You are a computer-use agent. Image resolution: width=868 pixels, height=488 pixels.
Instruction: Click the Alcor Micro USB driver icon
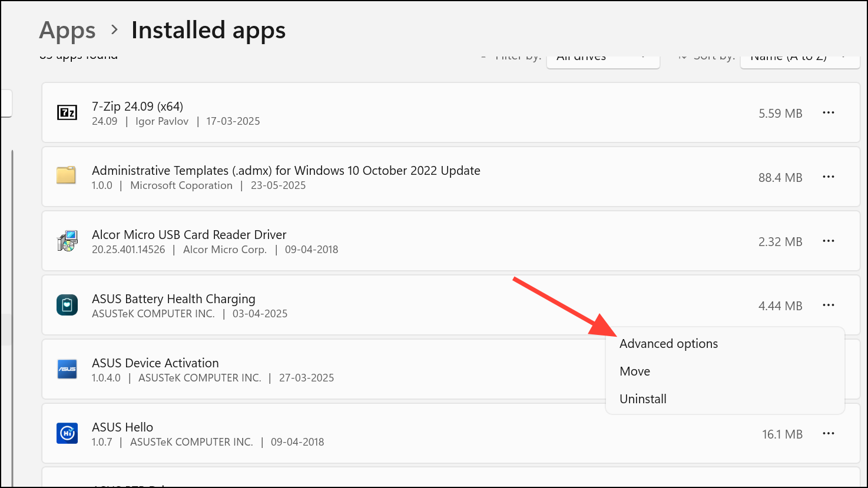[67, 241]
